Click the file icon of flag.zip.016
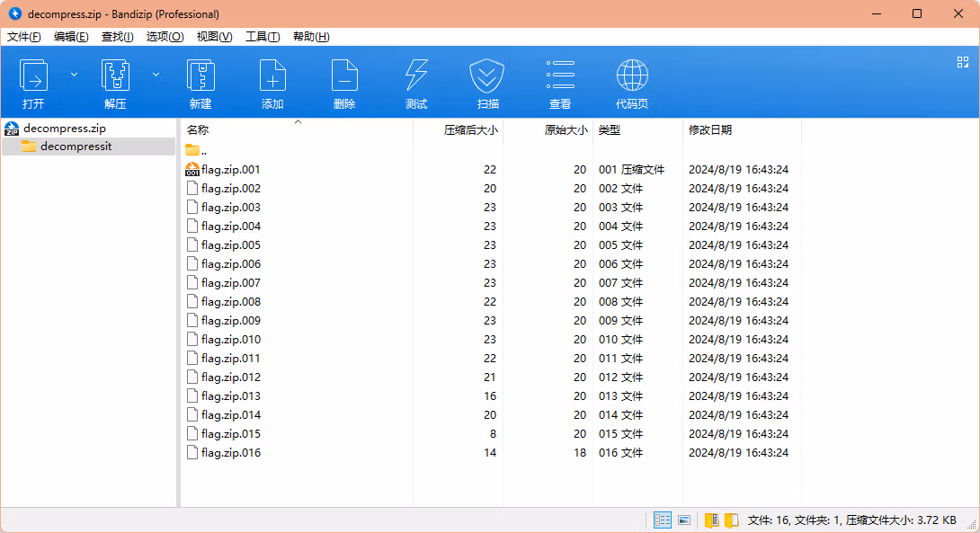This screenshot has height=533, width=980. point(192,452)
